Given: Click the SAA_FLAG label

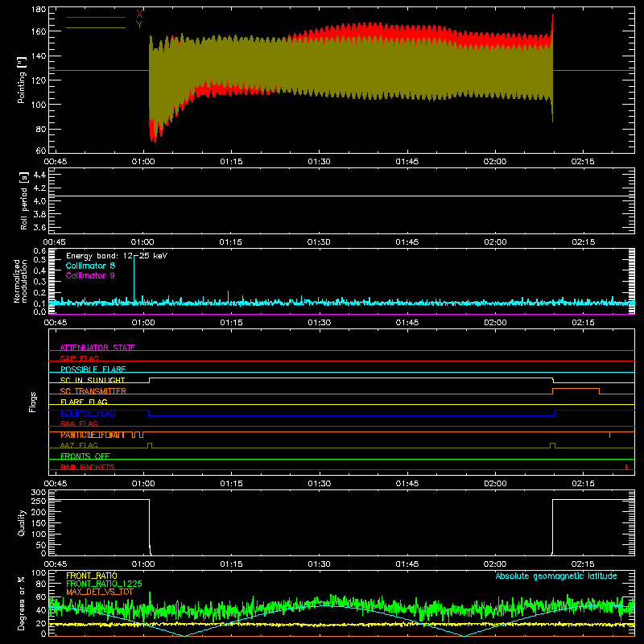Looking at the screenshot, I should [x=79, y=423].
